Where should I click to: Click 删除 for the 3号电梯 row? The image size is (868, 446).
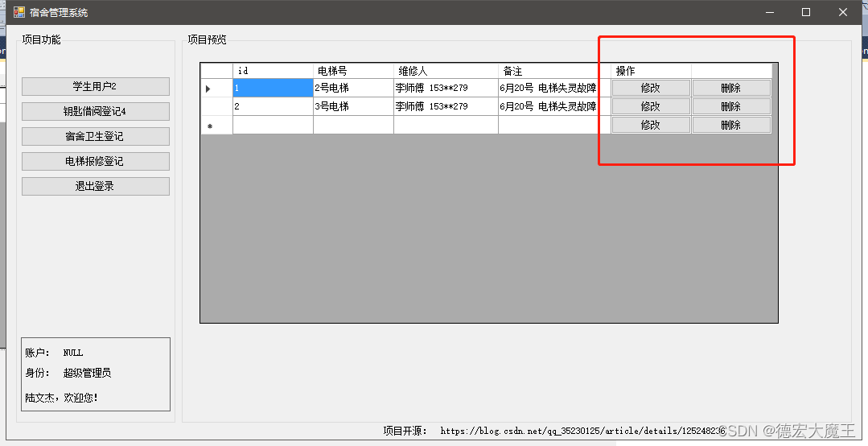tap(731, 106)
